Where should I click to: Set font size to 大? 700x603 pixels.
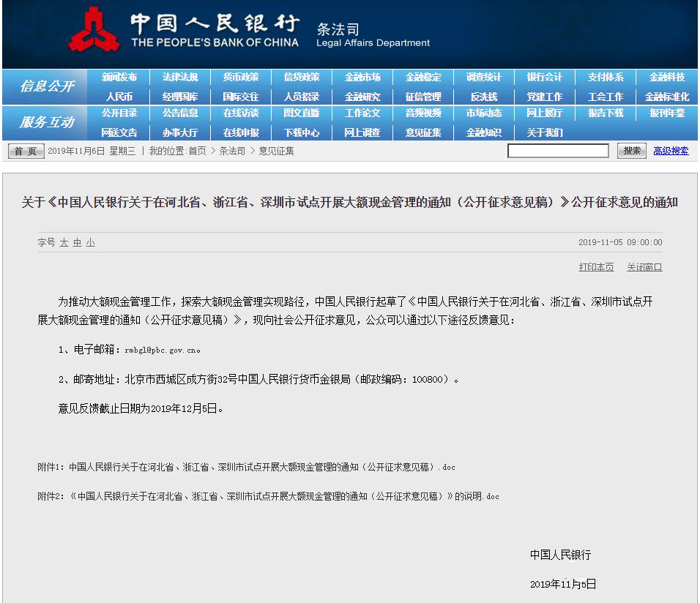pos(64,243)
